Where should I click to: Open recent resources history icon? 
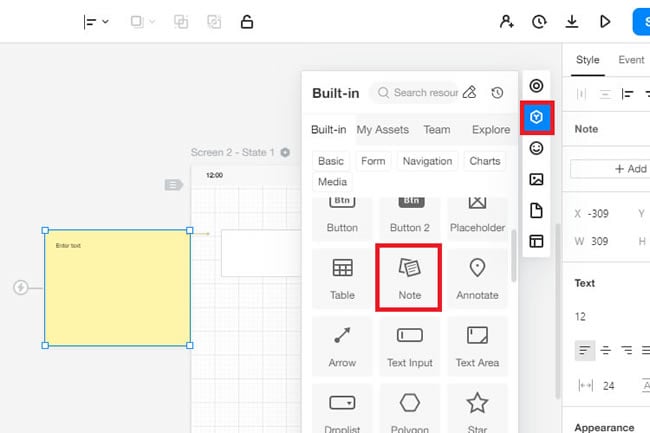(497, 92)
